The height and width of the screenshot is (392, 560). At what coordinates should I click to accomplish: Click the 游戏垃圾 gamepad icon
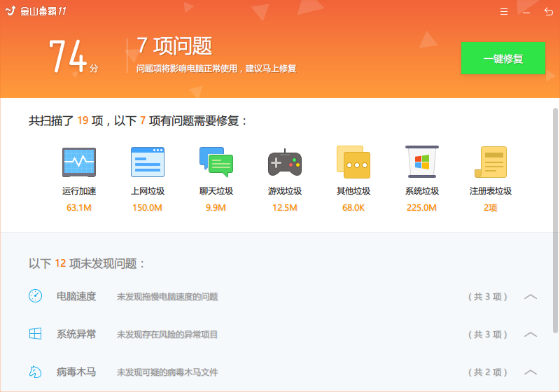(x=285, y=163)
